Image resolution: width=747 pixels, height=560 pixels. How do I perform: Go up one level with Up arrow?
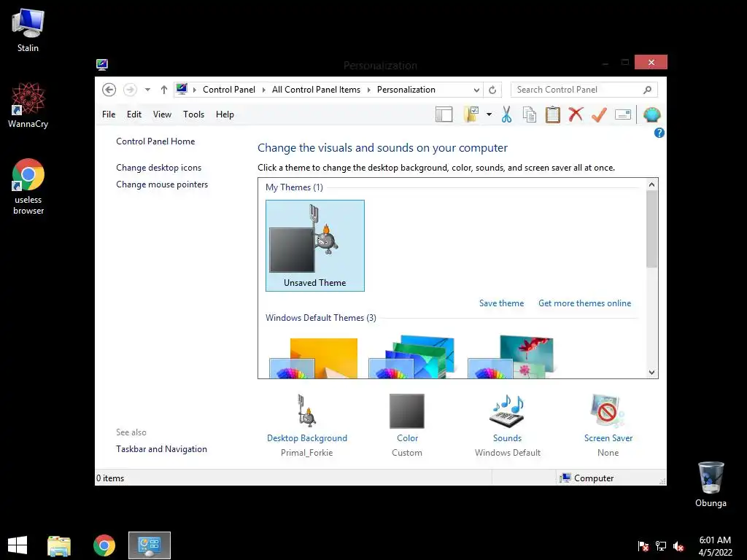tap(164, 90)
